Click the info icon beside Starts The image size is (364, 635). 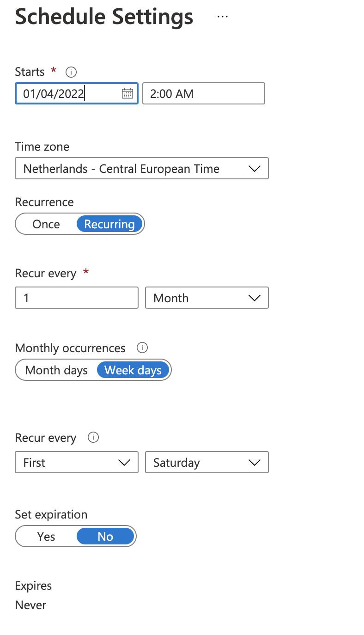click(x=70, y=72)
